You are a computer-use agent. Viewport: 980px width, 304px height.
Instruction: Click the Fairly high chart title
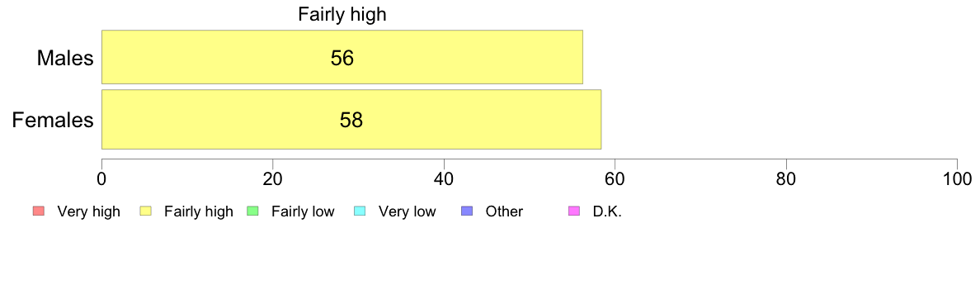tap(342, 14)
